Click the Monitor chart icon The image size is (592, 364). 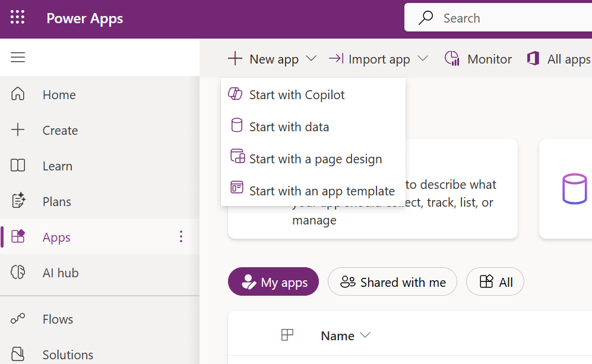tap(452, 59)
